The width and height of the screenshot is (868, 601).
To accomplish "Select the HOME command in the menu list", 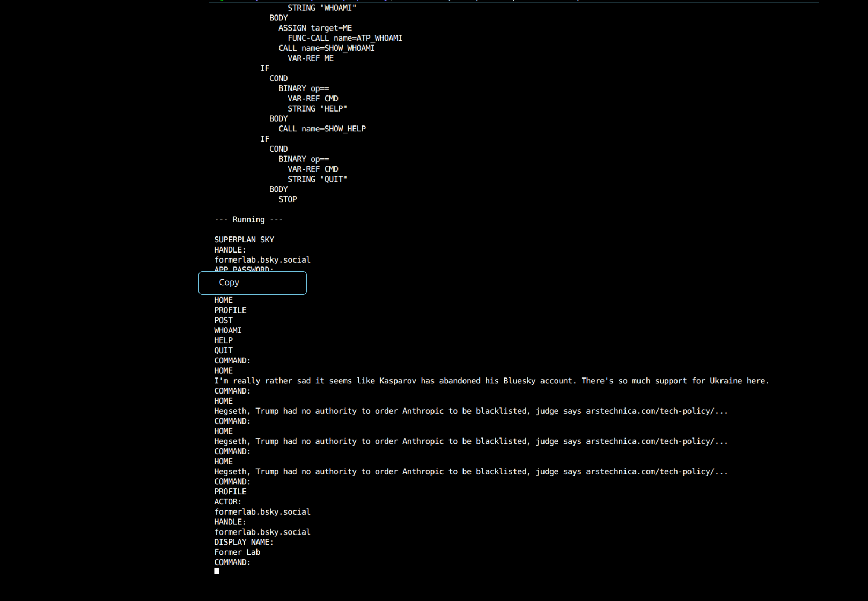I will click(223, 300).
